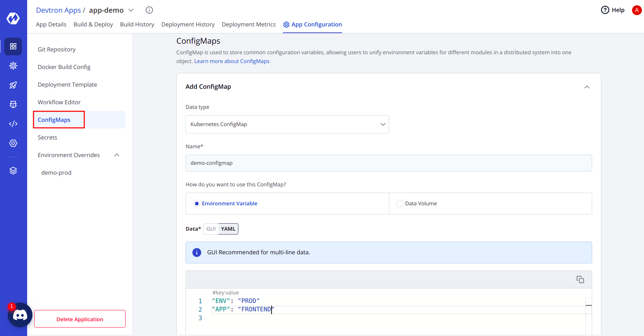Select the Resource Browser icon in sidebar
The image size is (644, 336).
pyautogui.click(x=13, y=66)
